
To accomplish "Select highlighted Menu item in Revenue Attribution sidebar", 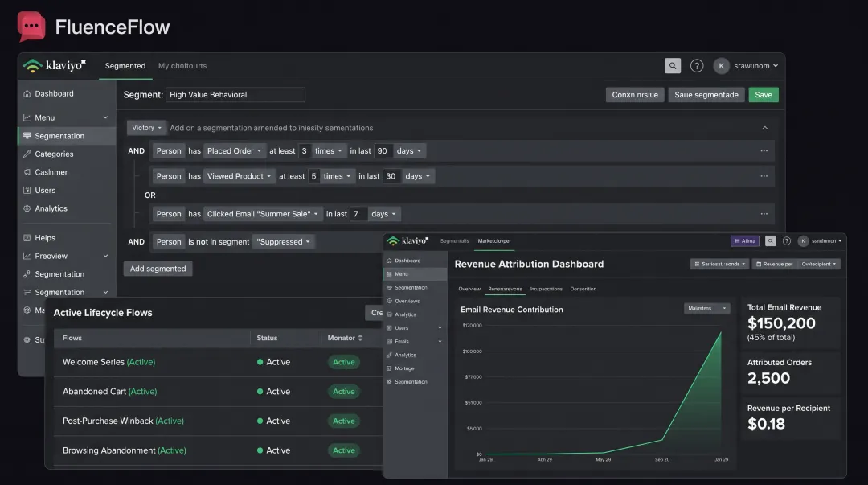I will coord(416,274).
